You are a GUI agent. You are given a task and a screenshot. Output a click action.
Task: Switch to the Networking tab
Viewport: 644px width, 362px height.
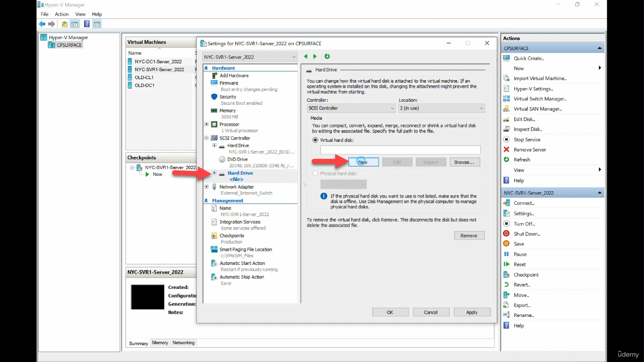[183, 343]
